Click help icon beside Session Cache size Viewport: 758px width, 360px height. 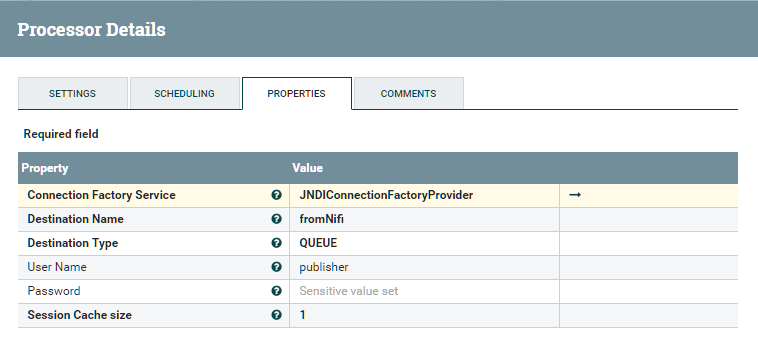[x=277, y=315]
